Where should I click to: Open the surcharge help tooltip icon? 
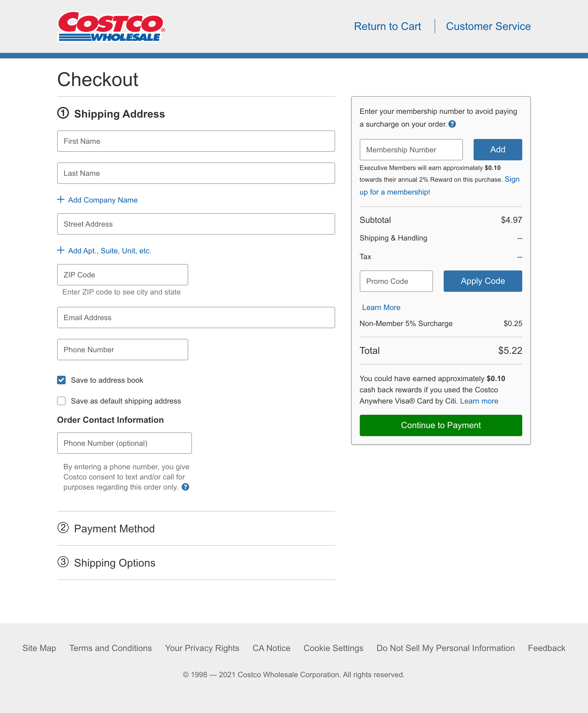(453, 124)
